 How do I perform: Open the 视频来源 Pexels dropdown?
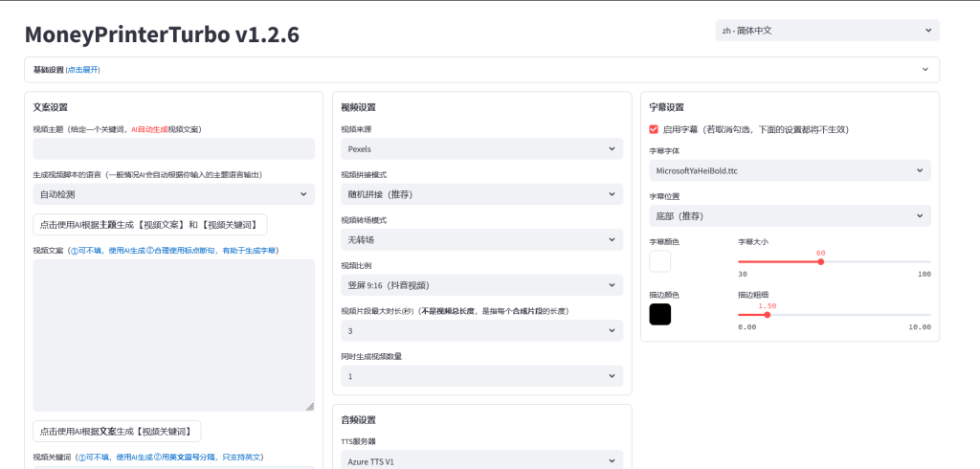pos(481,148)
